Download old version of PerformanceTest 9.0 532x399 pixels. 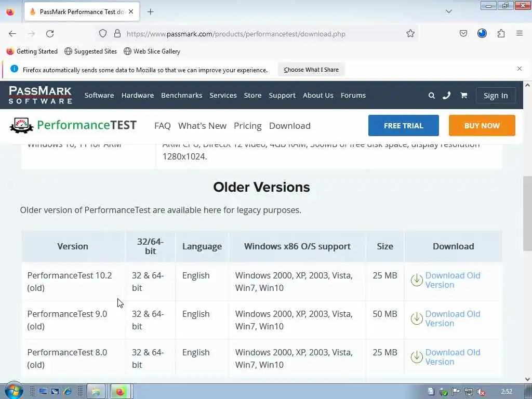click(x=453, y=318)
